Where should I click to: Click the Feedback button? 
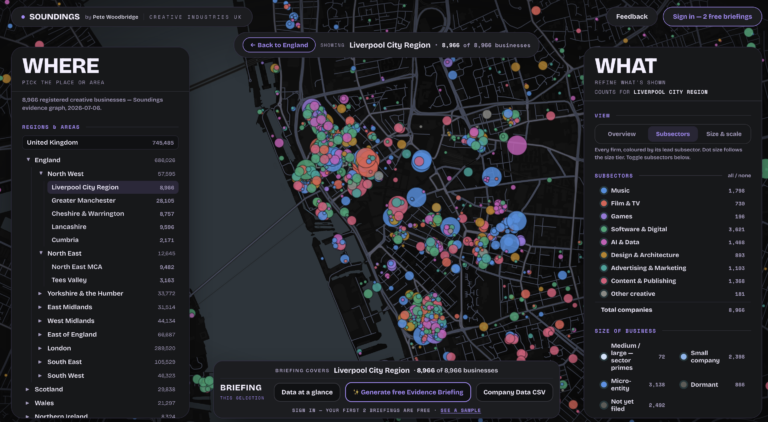(632, 17)
